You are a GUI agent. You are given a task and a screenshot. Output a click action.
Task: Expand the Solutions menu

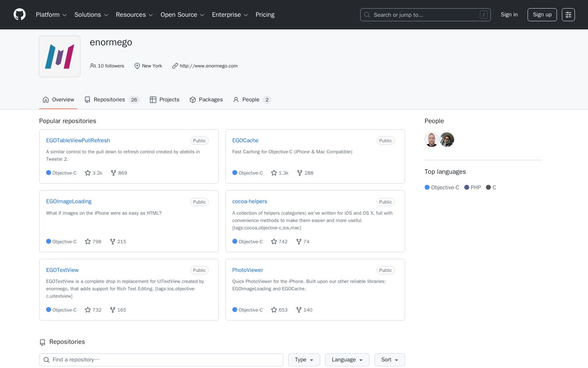click(x=91, y=15)
